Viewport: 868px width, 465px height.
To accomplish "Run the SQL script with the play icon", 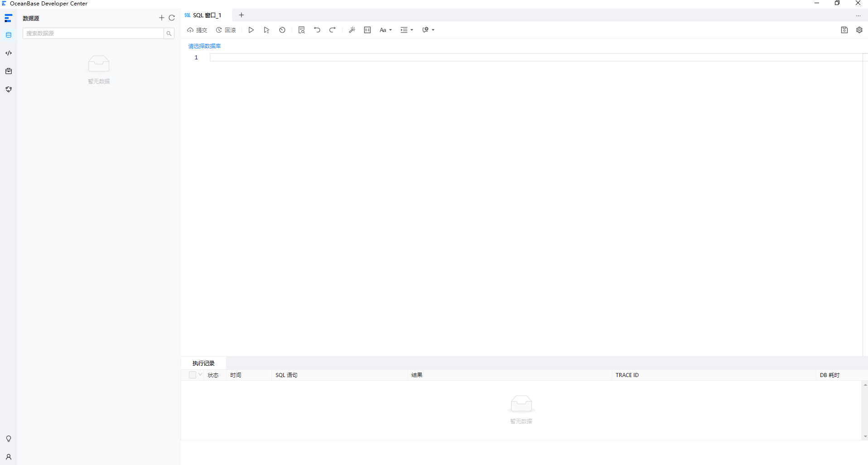I will point(251,30).
